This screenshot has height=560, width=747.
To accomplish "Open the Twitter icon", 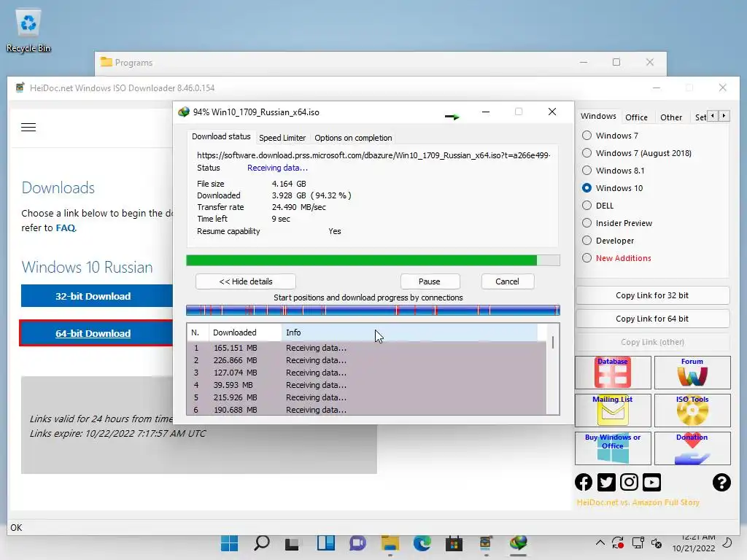I will pos(606,483).
